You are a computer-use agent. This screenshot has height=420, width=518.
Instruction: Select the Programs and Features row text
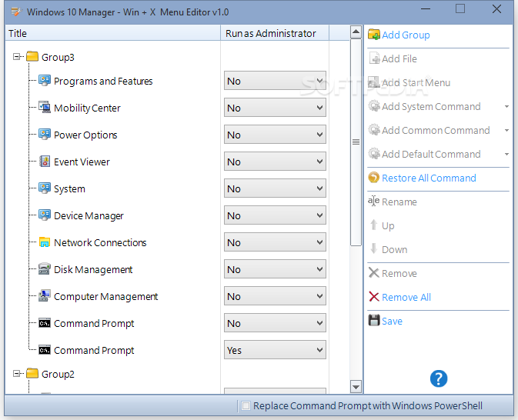click(x=103, y=81)
